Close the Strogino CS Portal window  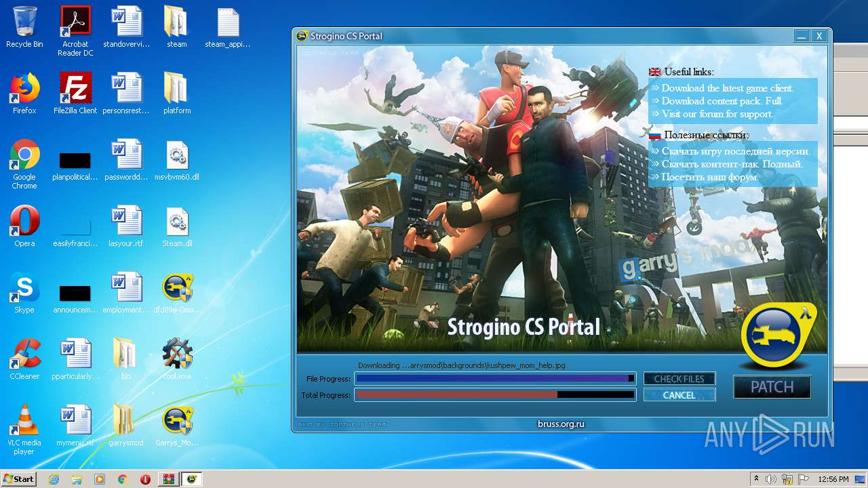point(819,36)
